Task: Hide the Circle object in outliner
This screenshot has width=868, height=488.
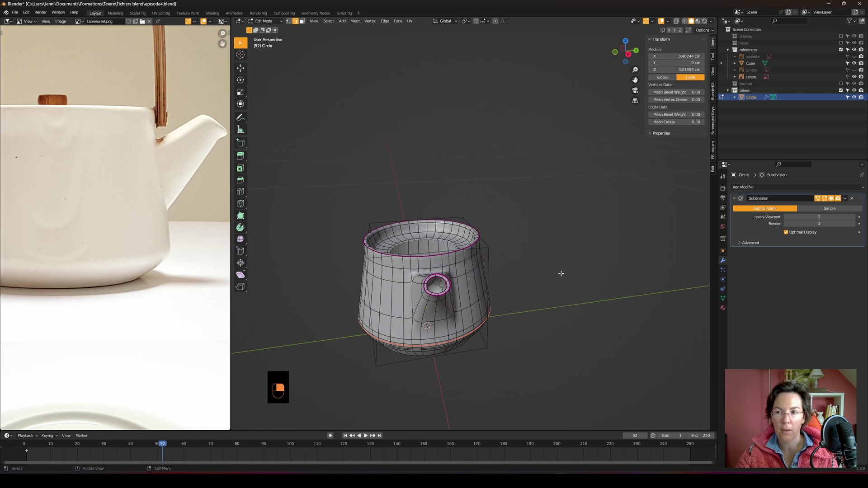Action: pyautogui.click(x=854, y=97)
